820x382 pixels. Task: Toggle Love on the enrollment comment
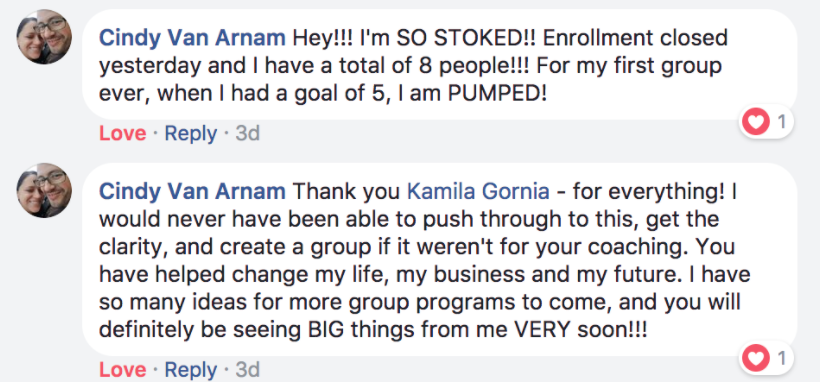coord(122,134)
